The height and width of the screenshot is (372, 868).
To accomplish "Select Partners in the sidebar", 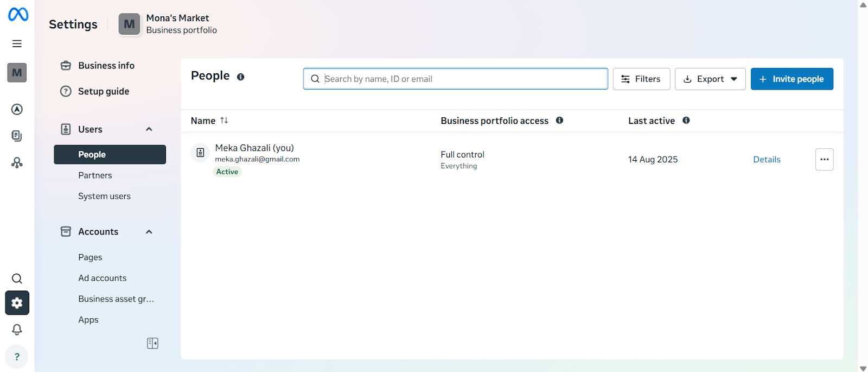I will [x=95, y=175].
